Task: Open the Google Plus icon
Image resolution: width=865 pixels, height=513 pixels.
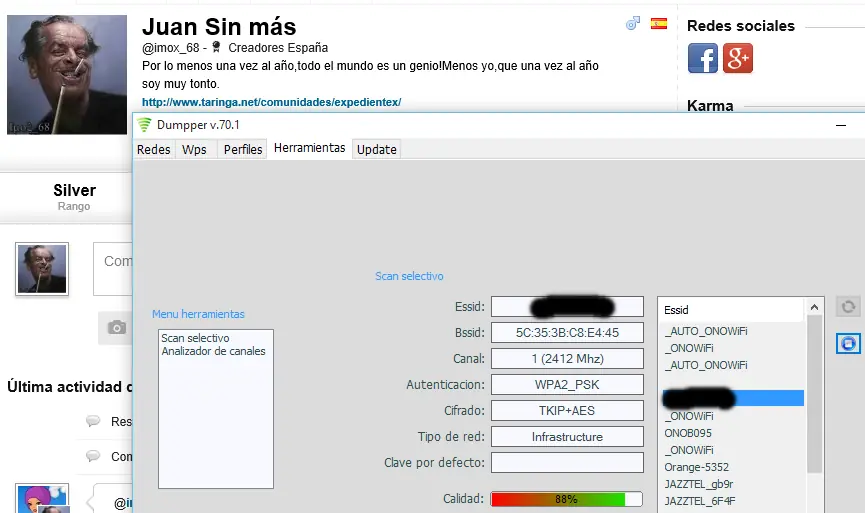Action: pyautogui.click(x=738, y=58)
